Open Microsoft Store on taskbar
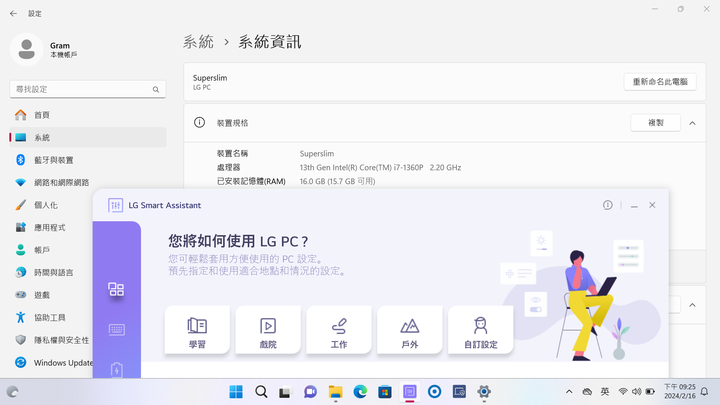Image resolution: width=720 pixels, height=405 pixels. (385, 392)
